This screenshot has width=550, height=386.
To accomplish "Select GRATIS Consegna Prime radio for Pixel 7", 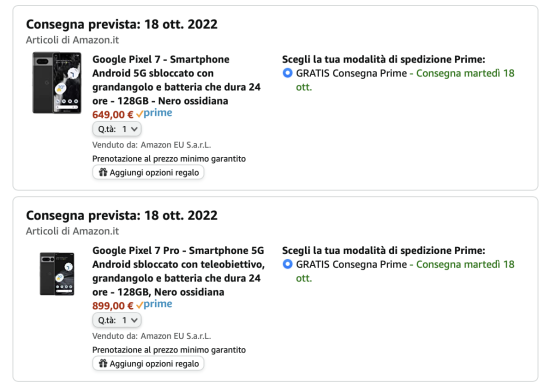I will click(x=287, y=73).
